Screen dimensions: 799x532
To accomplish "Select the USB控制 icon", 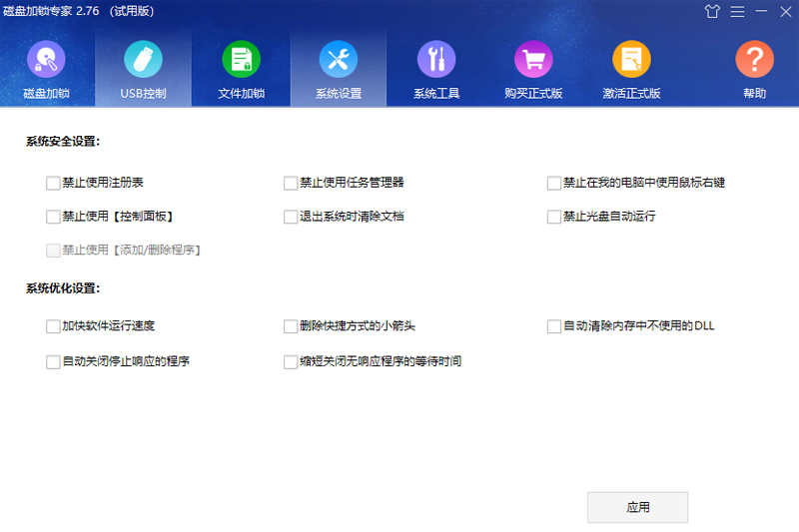I will [143, 60].
